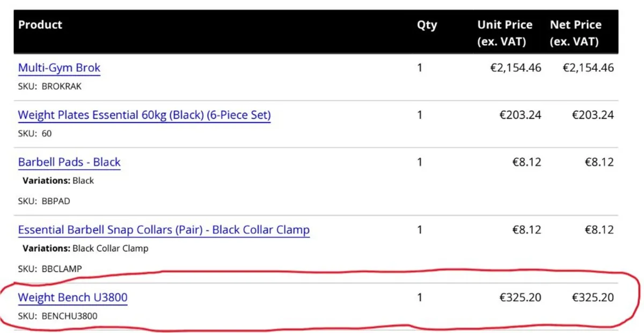Open the Multi-Gym Brok product link
This screenshot has width=644, height=333.
click(x=59, y=68)
